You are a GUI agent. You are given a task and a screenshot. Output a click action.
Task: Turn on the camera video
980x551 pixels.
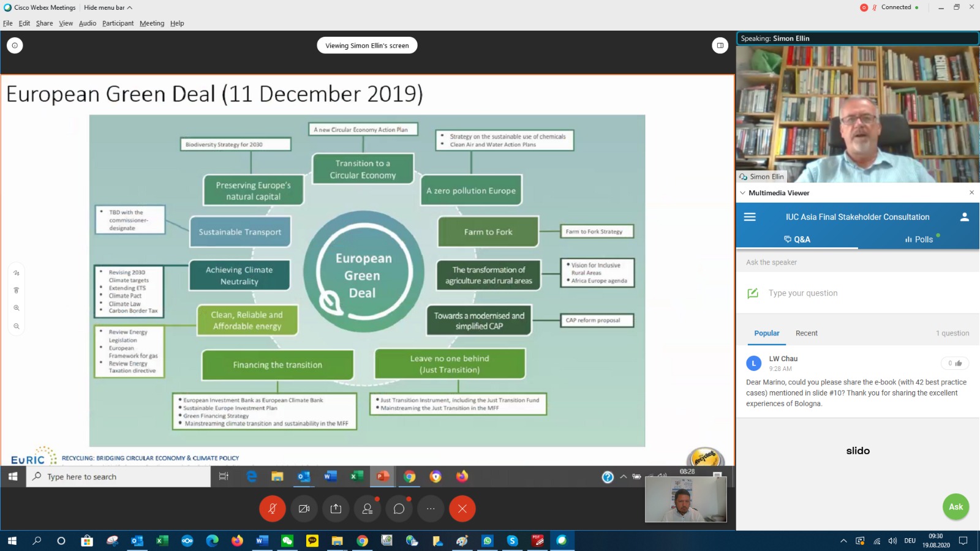tap(304, 509)
